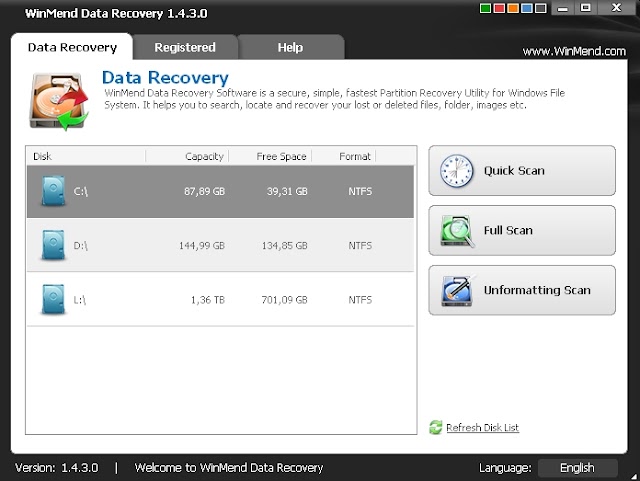Viewport: 640px width, 481px height.
Task: Click the Full Scan magnifier icon
Action: coord(458,231)
